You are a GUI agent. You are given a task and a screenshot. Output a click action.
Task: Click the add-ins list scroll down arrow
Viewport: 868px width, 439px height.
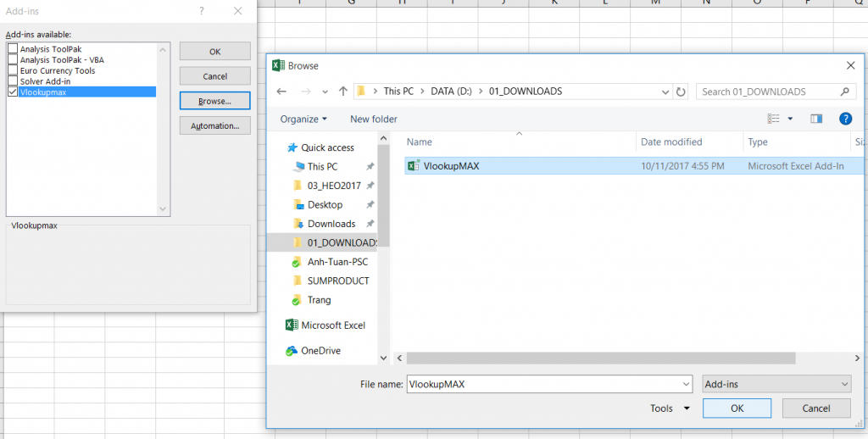(163, 208)
